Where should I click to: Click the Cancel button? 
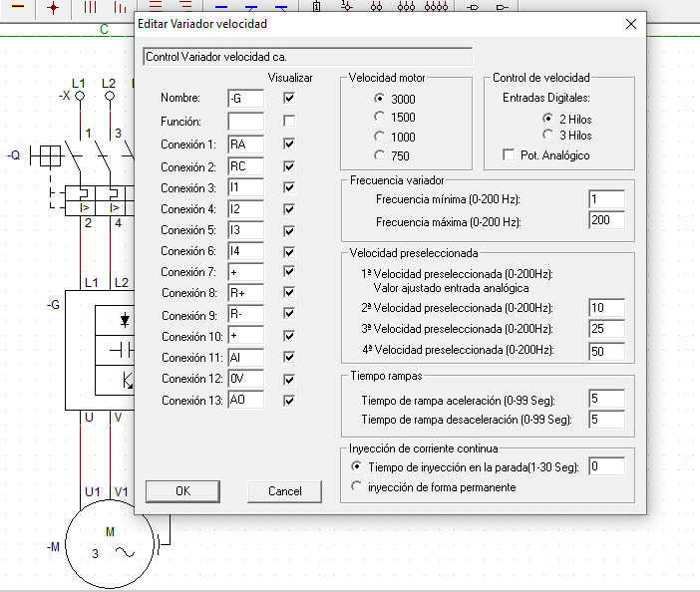285,491
